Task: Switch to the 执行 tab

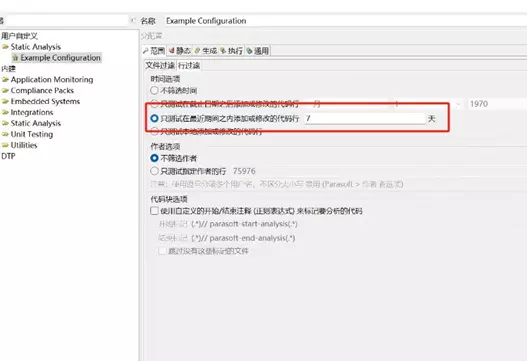Action: point(231,51)
